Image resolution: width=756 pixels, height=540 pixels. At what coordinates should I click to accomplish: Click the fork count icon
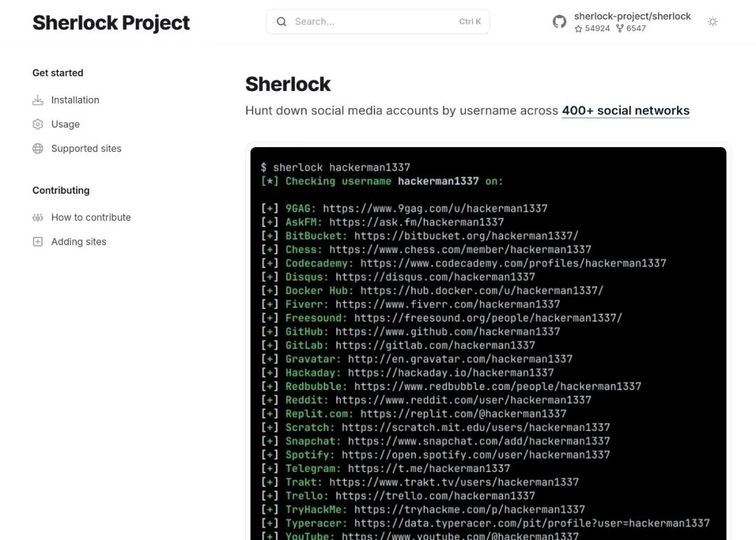tap(620, 29)
